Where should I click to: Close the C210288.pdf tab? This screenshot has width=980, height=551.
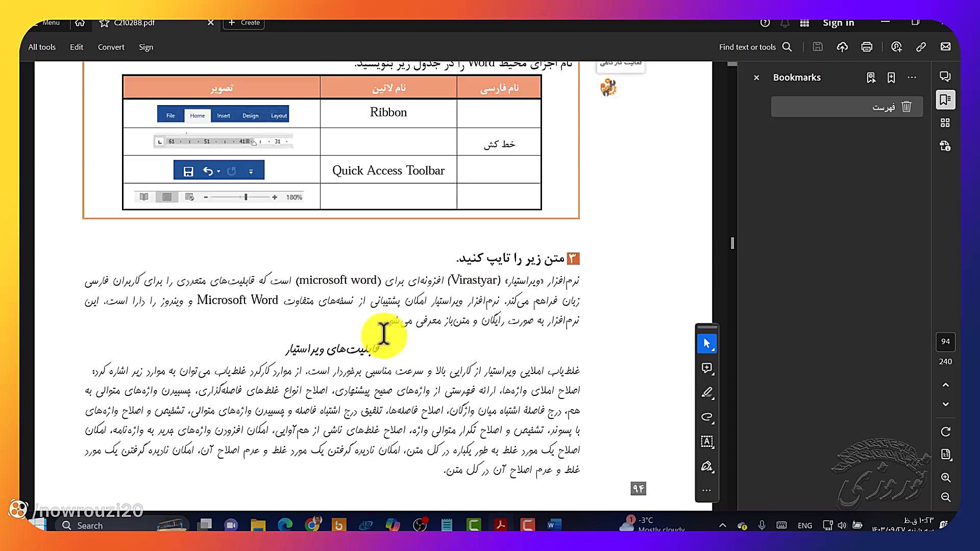click(x=210, y=22)
